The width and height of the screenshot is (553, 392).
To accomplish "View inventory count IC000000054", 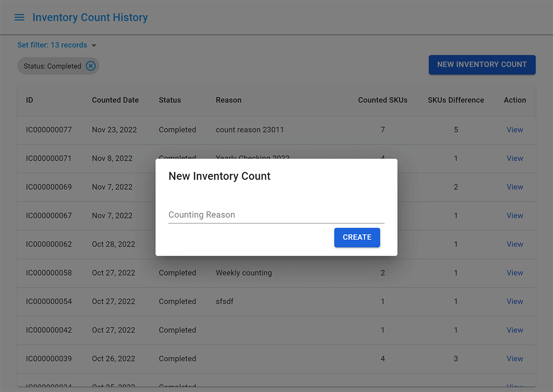I will (x=514, y=301).
